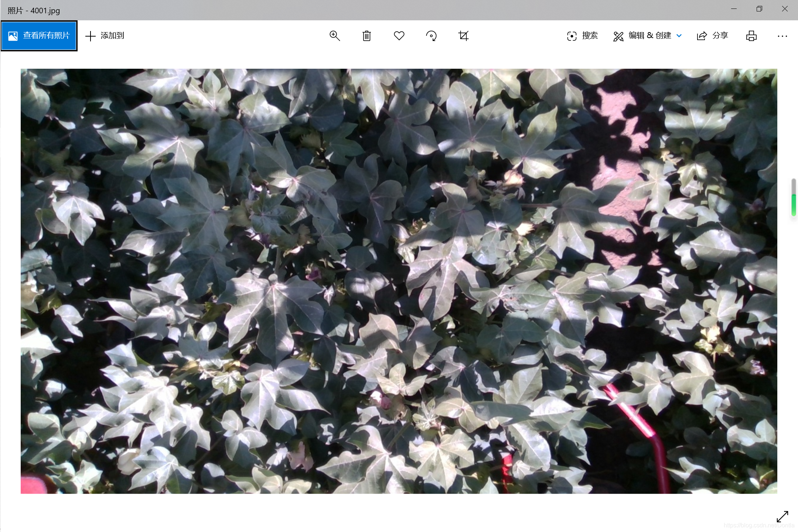Print the photo with printer icon
Image resolution: width=798 pixels, height=532 pixels.
751,36
